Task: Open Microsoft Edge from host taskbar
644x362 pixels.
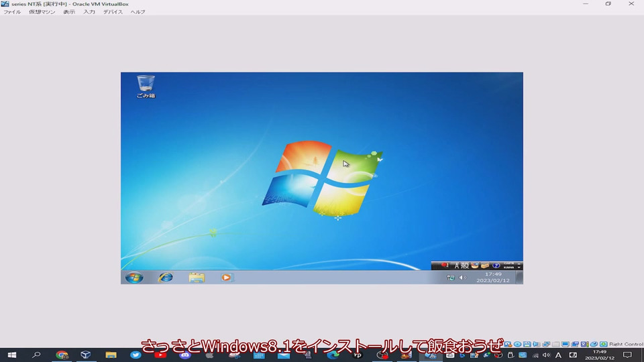Action: [x=333, y=355]
